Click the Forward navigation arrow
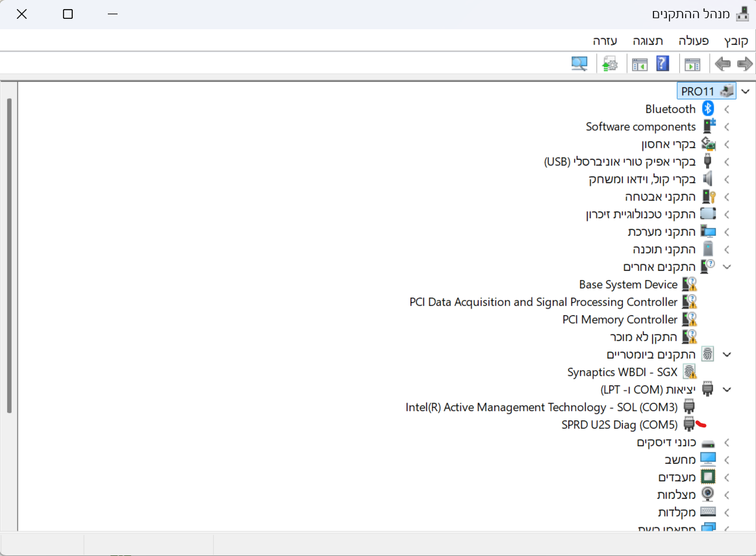The width and height of the screenshot is (756, 556). point(722,63)
